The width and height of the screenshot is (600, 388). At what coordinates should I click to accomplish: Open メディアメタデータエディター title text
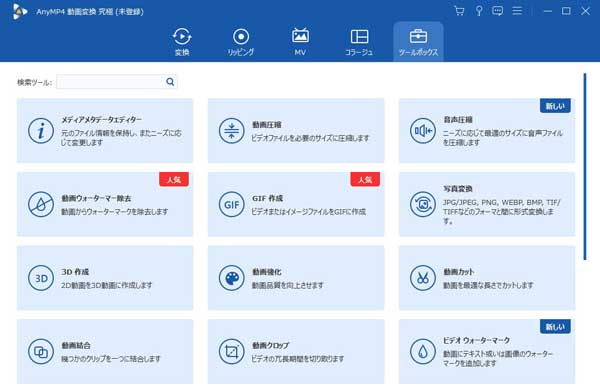(101, 120)
